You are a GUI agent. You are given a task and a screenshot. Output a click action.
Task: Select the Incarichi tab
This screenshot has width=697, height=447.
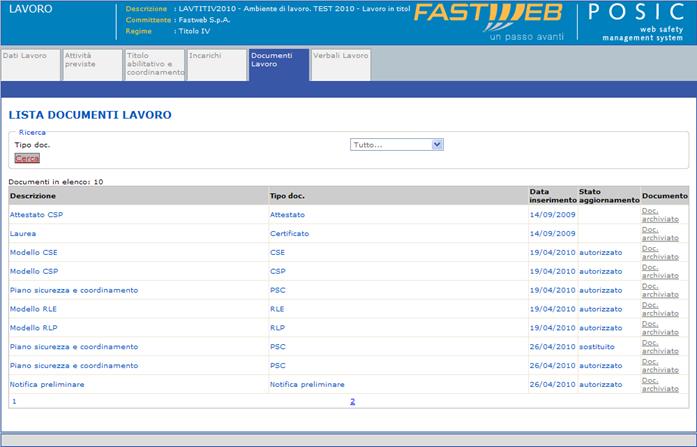click(217, 65)
